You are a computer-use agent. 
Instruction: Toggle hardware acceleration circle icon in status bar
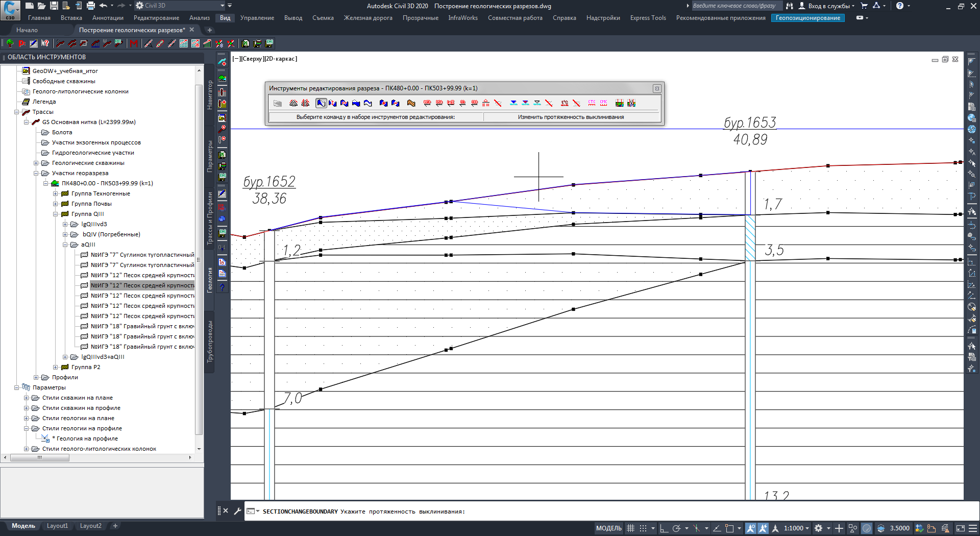click(x=867, y=528)
